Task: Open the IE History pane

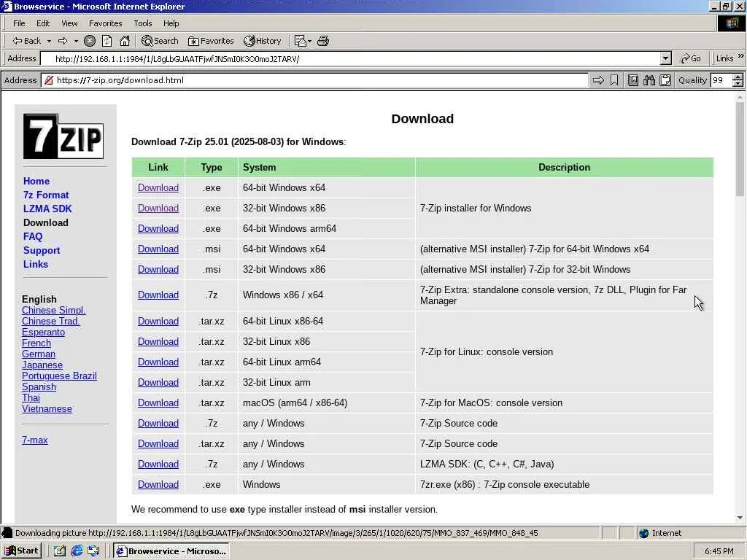Action: pos(263,41)
